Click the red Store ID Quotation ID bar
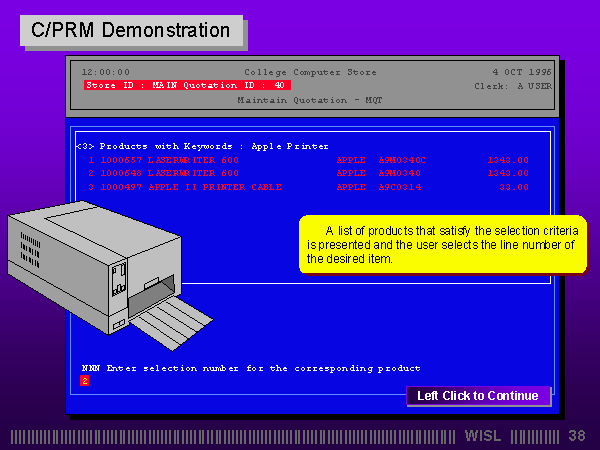Image resolution: width=600 pixels, height=450 pixels. click(x=187, y=85)
